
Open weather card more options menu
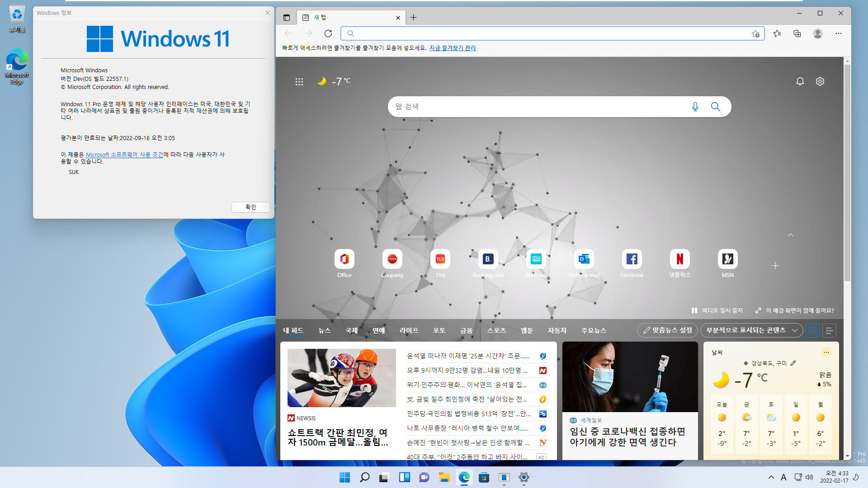point(826,352)
